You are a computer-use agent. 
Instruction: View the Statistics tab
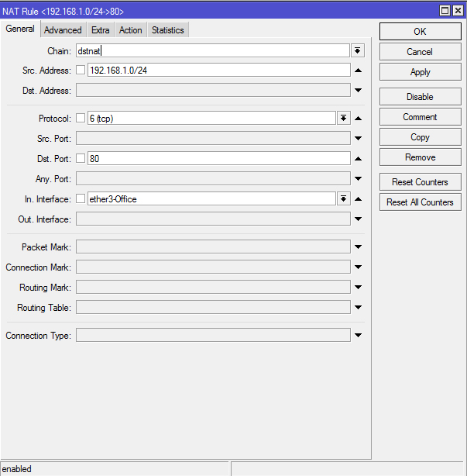click(x=168, y=30)
